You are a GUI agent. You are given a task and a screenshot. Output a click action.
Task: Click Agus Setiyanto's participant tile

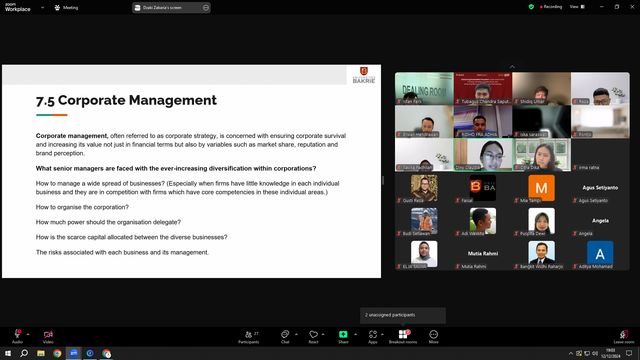pyautogui.click(x=600, y=188)
